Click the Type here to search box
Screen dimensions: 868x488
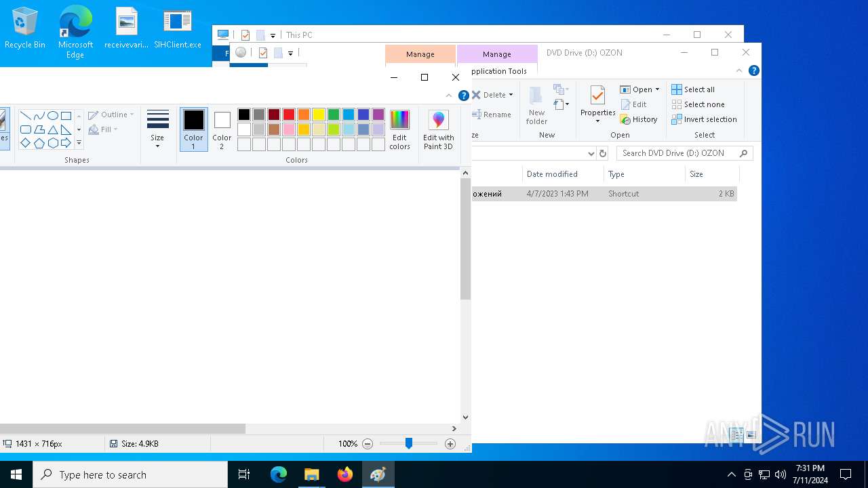point(130,474)
